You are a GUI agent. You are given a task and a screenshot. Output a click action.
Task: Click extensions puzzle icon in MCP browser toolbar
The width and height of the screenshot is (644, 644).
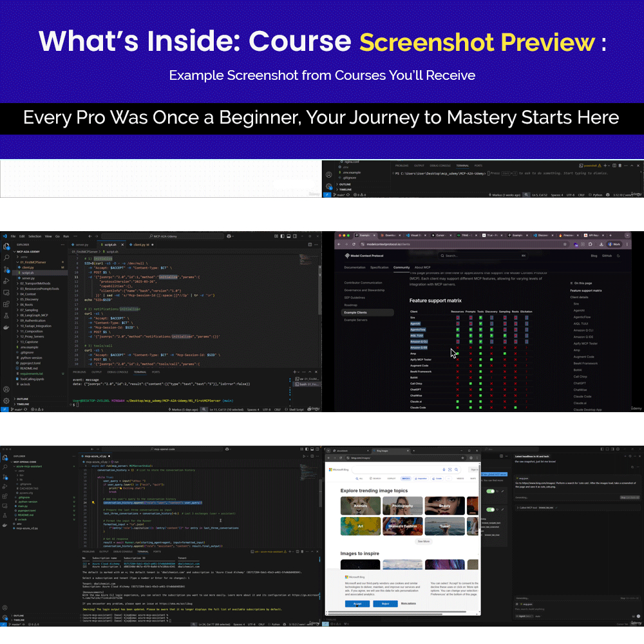click(x=590, y=244)
